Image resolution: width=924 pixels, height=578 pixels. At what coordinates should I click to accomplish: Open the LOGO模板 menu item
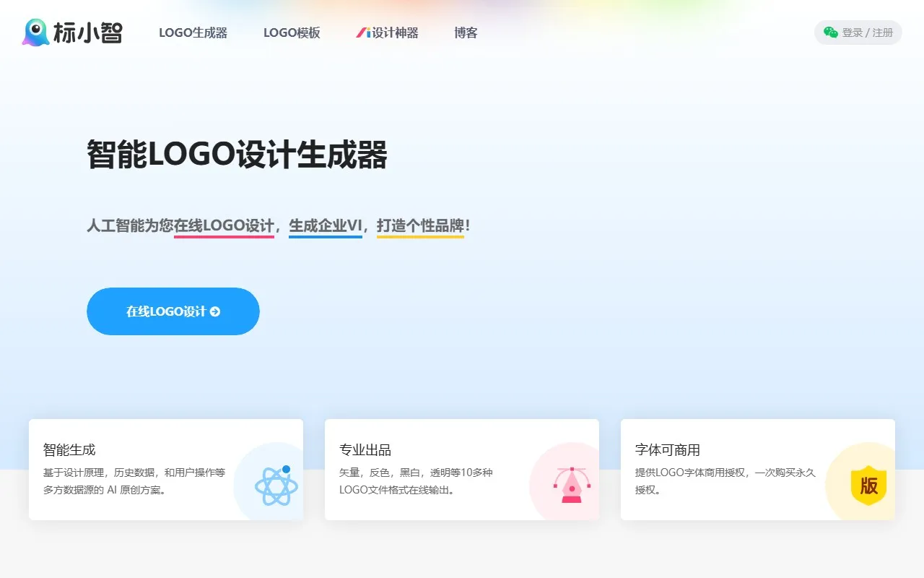(x=293, y=33)
